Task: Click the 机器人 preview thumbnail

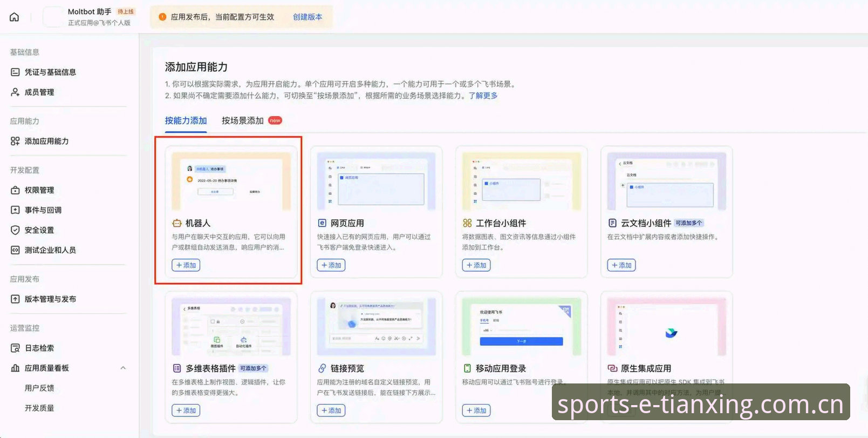Action: (231, 181)
